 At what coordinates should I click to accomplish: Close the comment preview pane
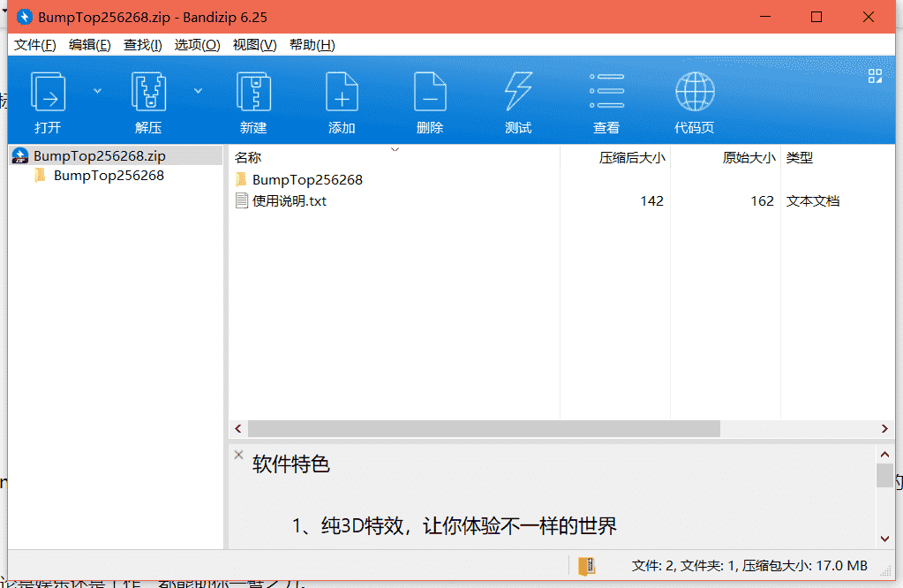coord(238,455)
